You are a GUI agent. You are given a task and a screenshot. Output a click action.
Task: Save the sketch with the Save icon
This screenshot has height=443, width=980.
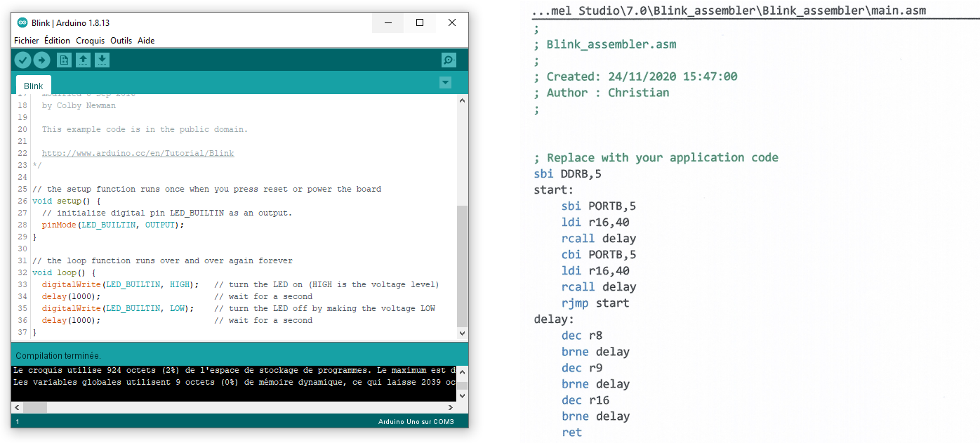(x=102, y=60)
